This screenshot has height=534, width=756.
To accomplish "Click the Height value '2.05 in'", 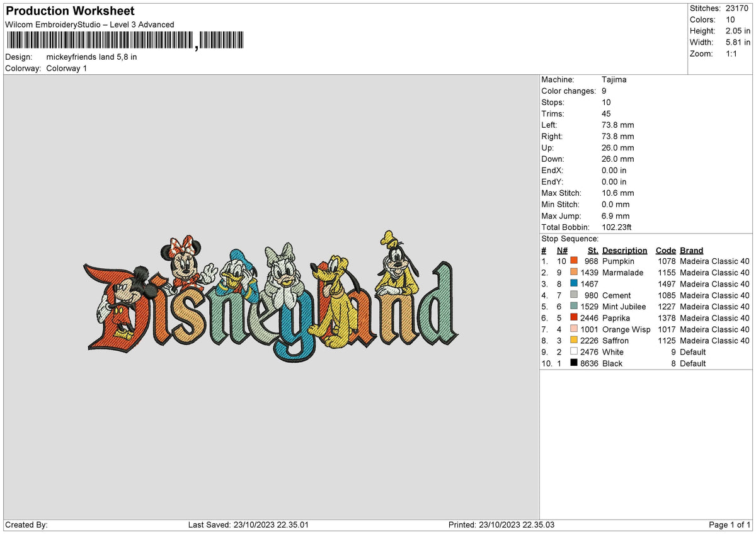I will tap(738, 31).
